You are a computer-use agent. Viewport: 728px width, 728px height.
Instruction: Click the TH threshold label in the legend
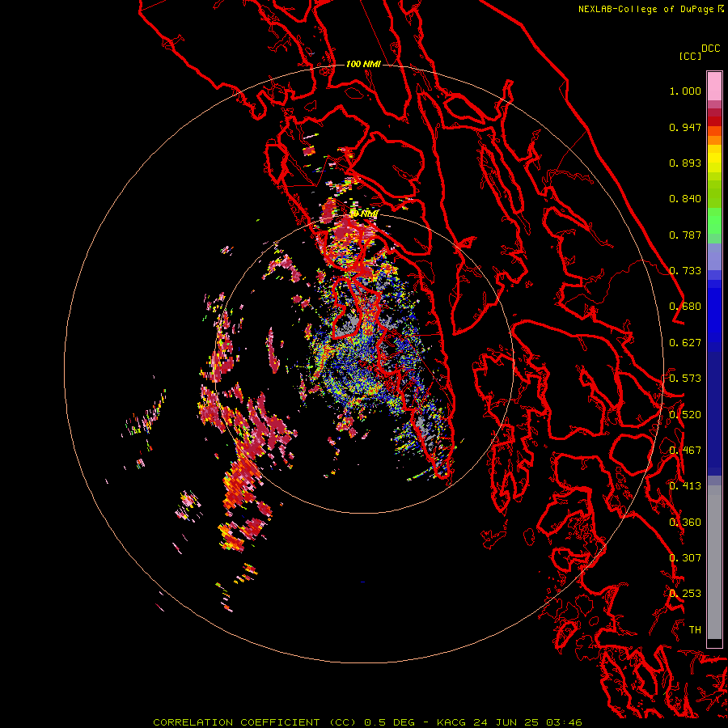point(695,630)
